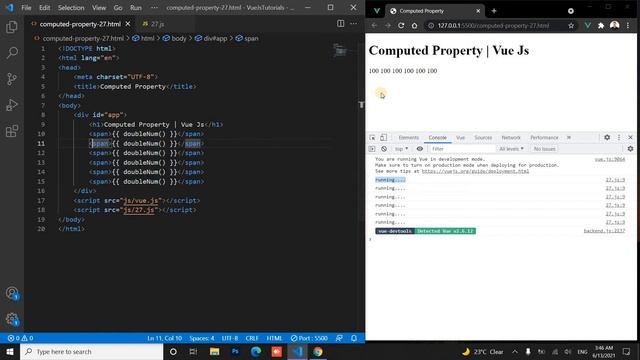Clear the console
The height and width of the screenshot is (360, 640).
click(x=384, y=149)
